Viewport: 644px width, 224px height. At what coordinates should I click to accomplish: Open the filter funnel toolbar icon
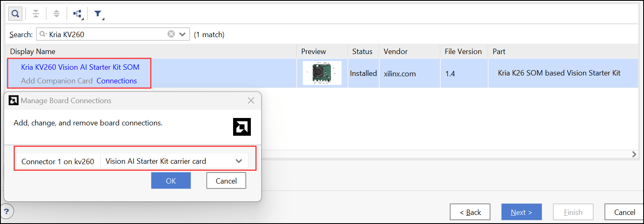(x=98, y=14)
